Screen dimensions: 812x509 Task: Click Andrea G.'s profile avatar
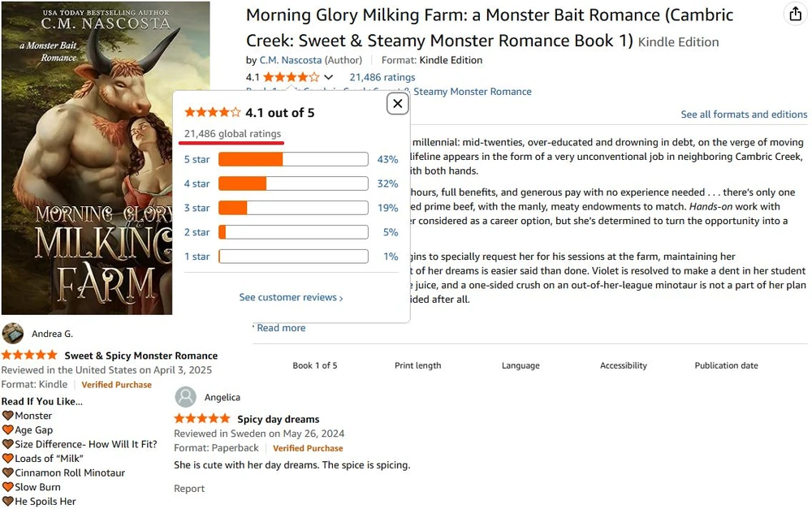click(x=13, y=334)
